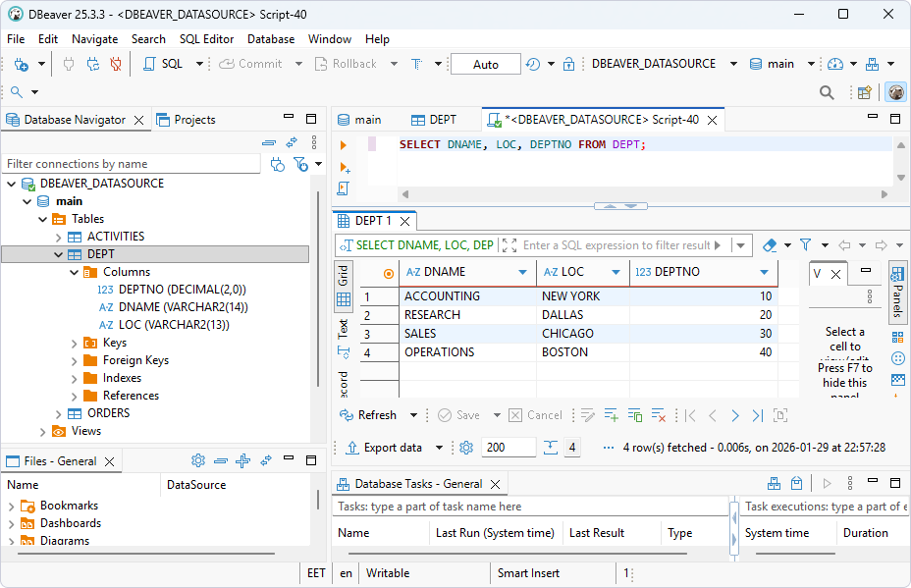The image size is (911, 588).
Task: Toggle the Auto commit mode button
Action: pos(485,63)
